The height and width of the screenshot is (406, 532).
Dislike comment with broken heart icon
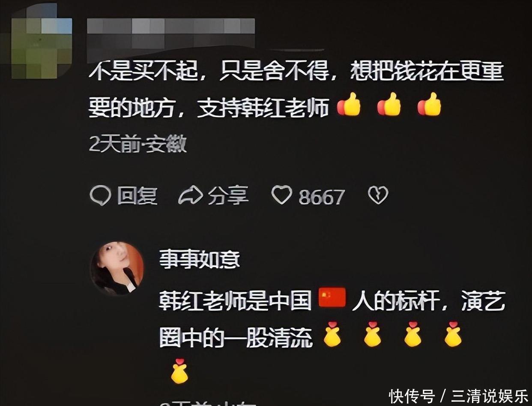point(378,195)
